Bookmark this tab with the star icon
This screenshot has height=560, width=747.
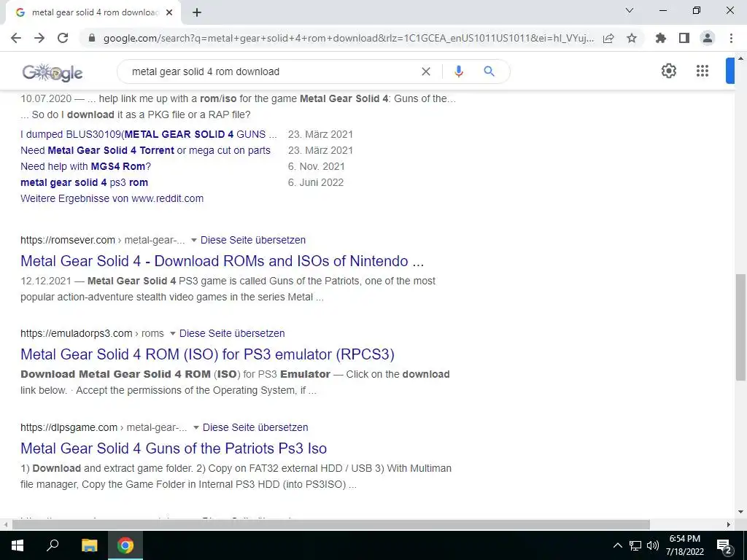pos(632,38)
